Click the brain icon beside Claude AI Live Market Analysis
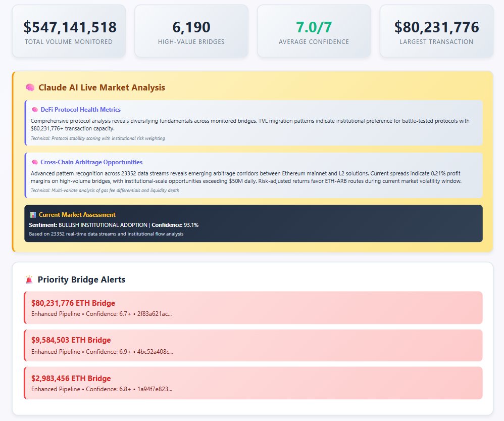The image size is (504, 421). (30, 87)
